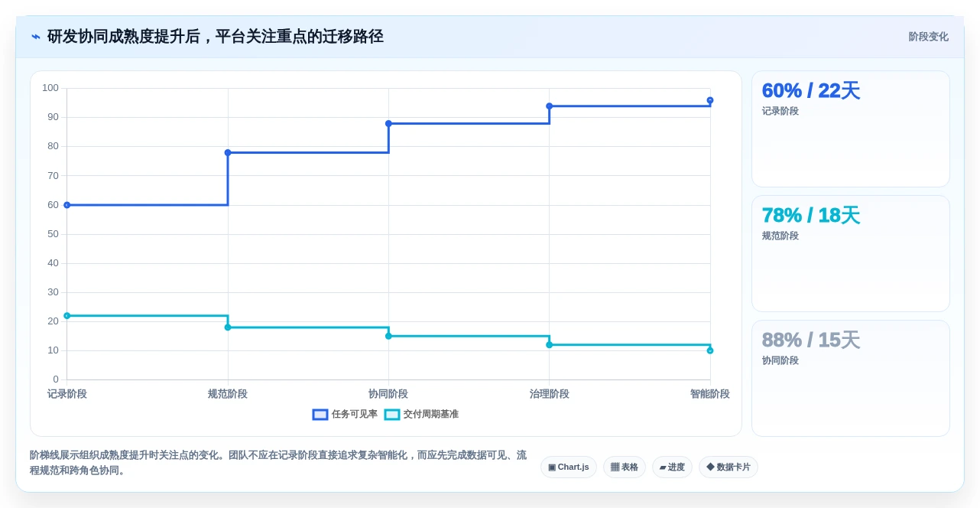Click blue data point at 规范阶段 (78)
The height and width of the screenshot is (508, 980).
click(x=228, y=152)
